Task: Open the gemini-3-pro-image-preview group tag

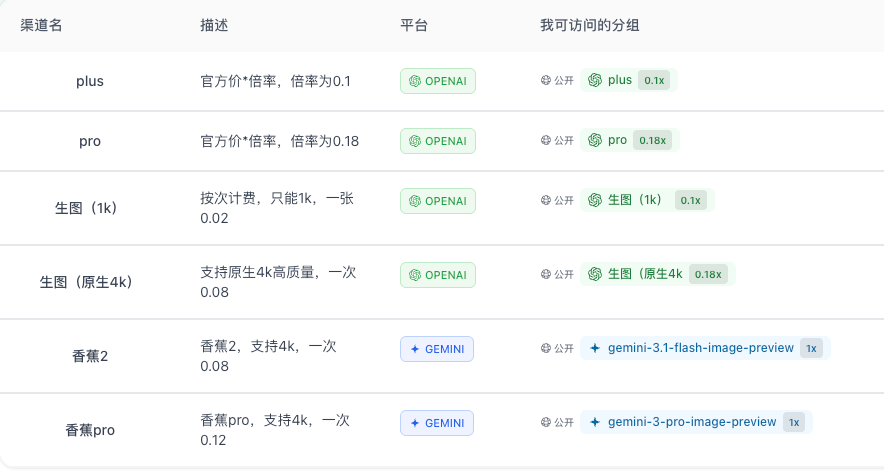Action: tap(696, 422)
